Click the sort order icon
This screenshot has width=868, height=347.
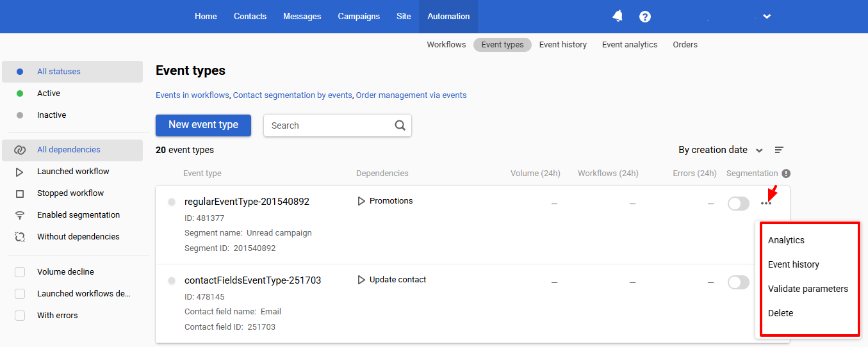pyautogui.click(x=779, y=150)
